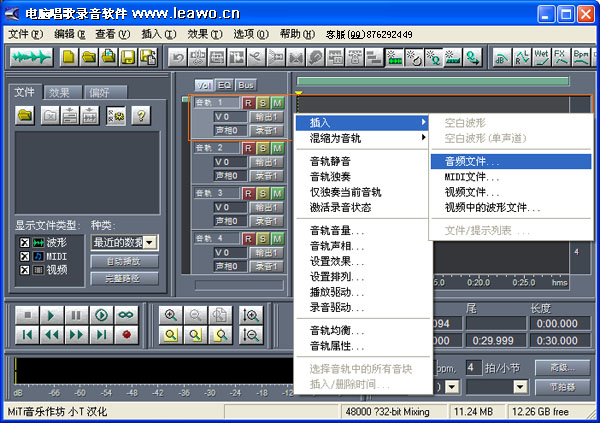The image size is (600, 423).
Task: Pause playback with the pause button
Action: (77, 315)
